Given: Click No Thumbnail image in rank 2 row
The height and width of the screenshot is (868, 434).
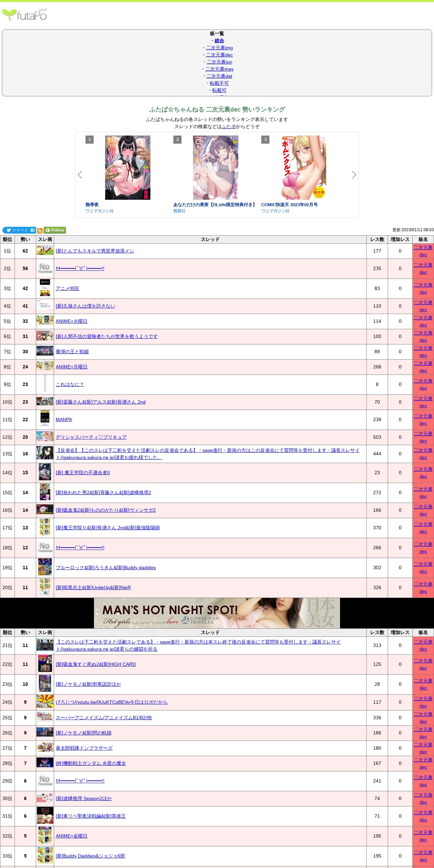Looking at the screenshot, I should pos(45,268).
